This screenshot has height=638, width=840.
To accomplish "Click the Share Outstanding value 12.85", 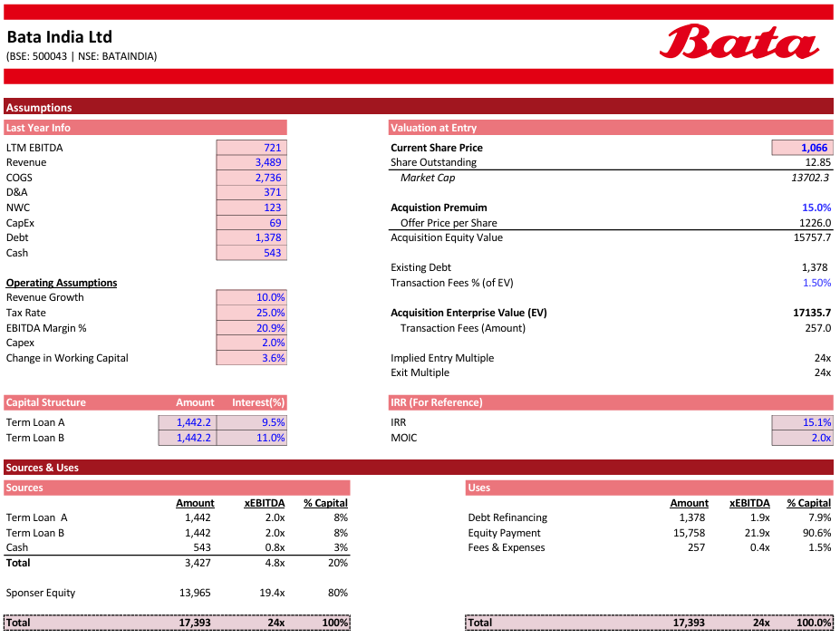I will coord(817,162).
